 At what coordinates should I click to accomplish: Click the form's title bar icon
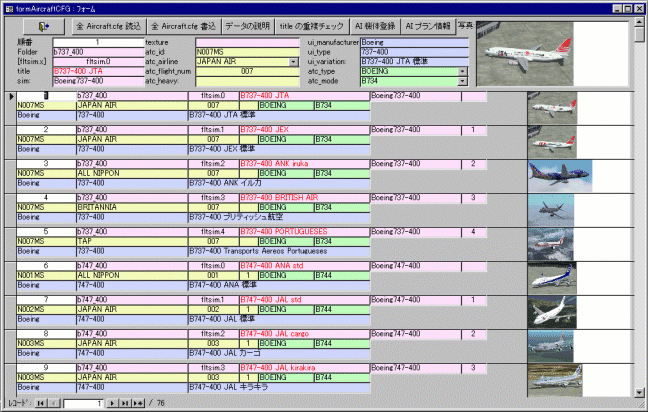pyautogui.click(x=8, y=7)
